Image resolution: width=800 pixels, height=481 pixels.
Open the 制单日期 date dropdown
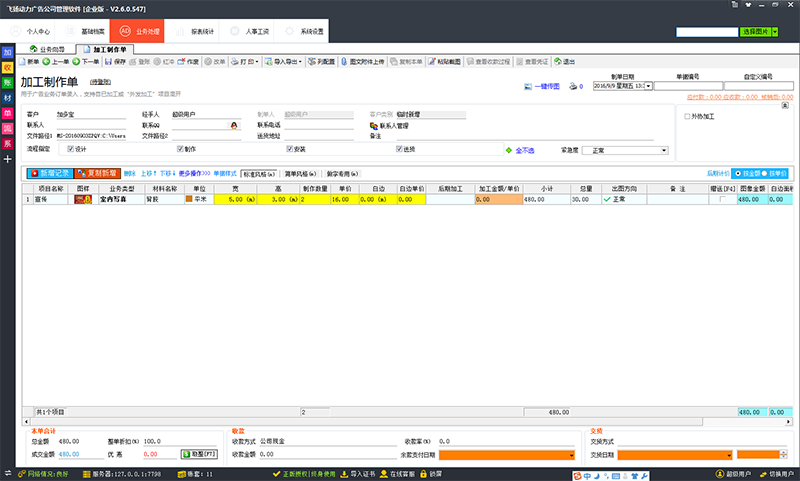tap(649, 86)
